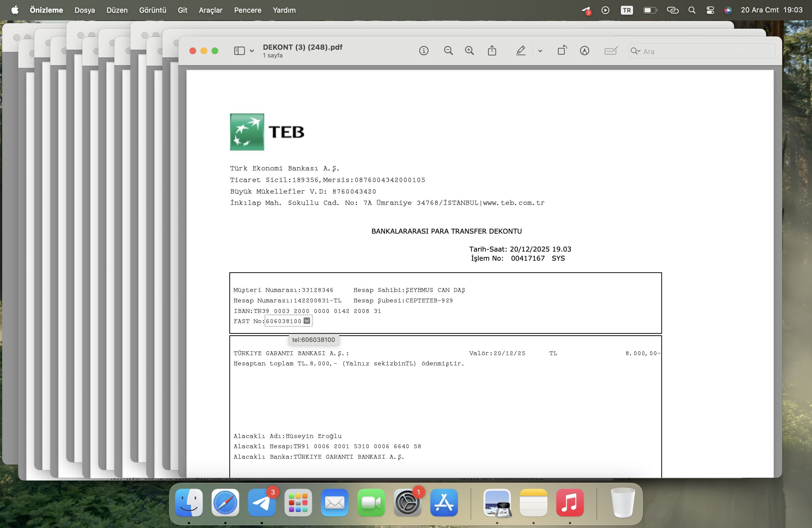Open the Git menu
The width and height of the screenshot is (812, 528).
[183, 10]
